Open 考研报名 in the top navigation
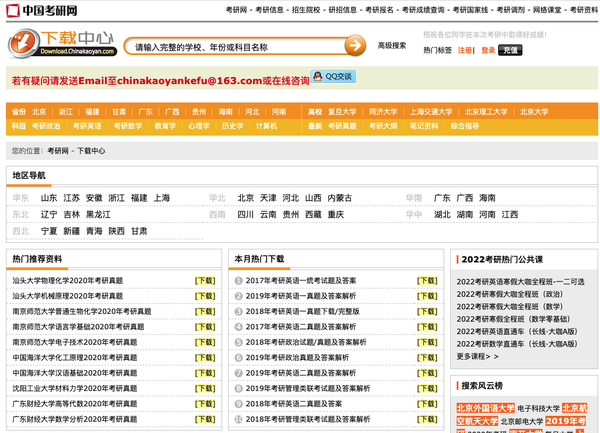 click(379, 10)
